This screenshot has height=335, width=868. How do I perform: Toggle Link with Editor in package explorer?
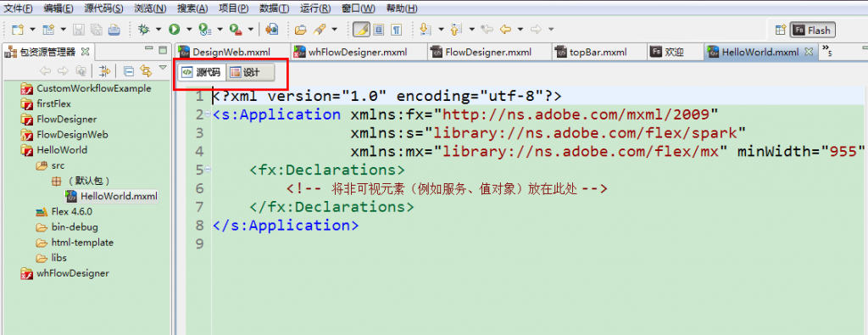[146, 70]
